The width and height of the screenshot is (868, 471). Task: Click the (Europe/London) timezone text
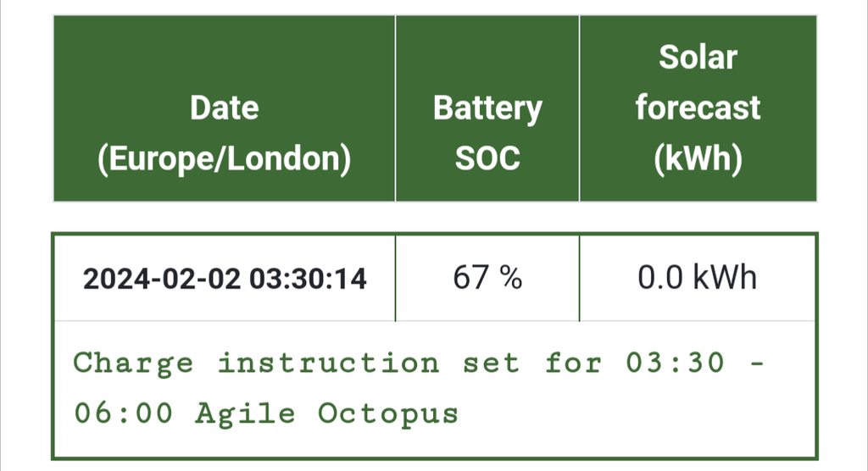coord(225,159)
